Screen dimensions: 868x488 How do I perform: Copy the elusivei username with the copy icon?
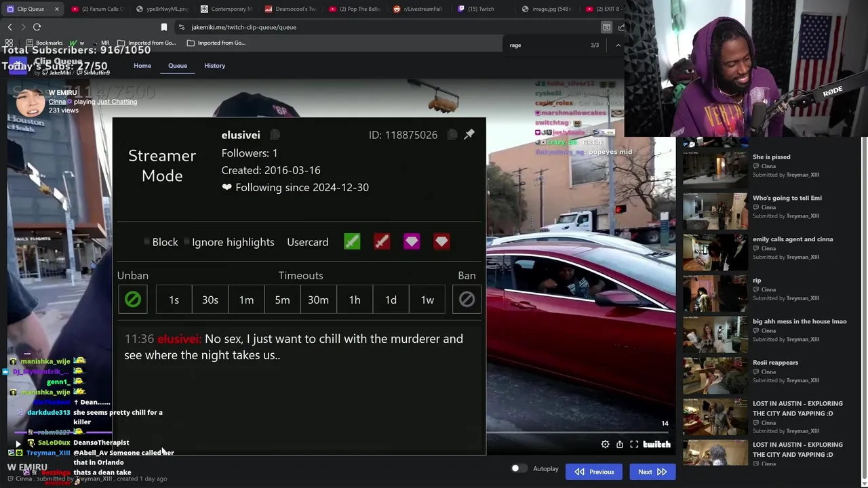[x=275, y=135]
